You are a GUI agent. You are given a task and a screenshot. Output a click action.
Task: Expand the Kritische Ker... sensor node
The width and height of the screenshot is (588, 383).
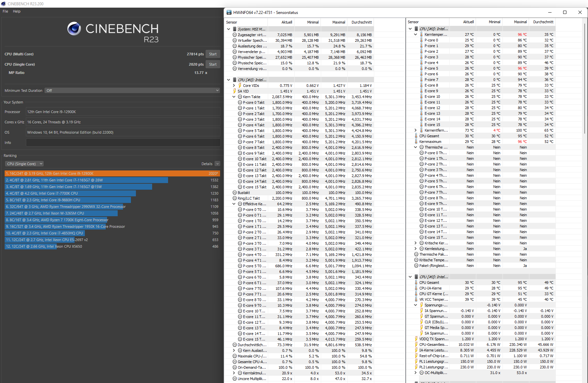415,243
